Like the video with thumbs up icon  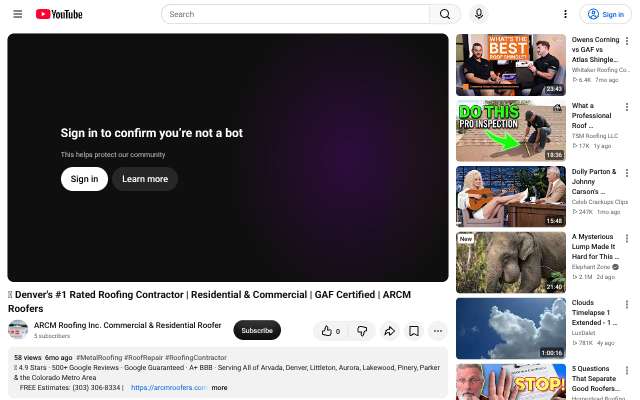[x=331, y=331]
